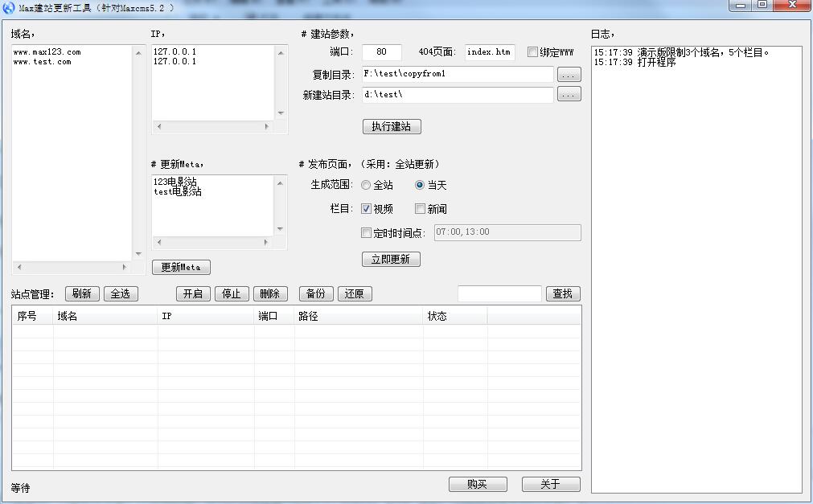Enable the 绑定WWW checkbox
813x504 pixels.
(x=532, y=52)
